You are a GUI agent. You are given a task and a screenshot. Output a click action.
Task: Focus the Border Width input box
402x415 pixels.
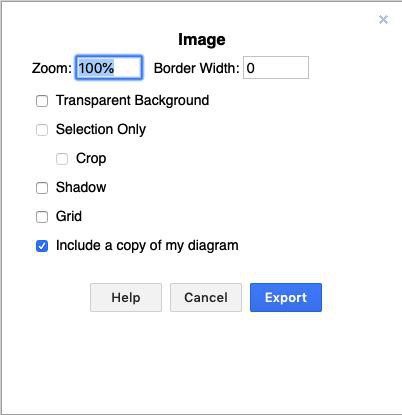(x=276, y=68)
